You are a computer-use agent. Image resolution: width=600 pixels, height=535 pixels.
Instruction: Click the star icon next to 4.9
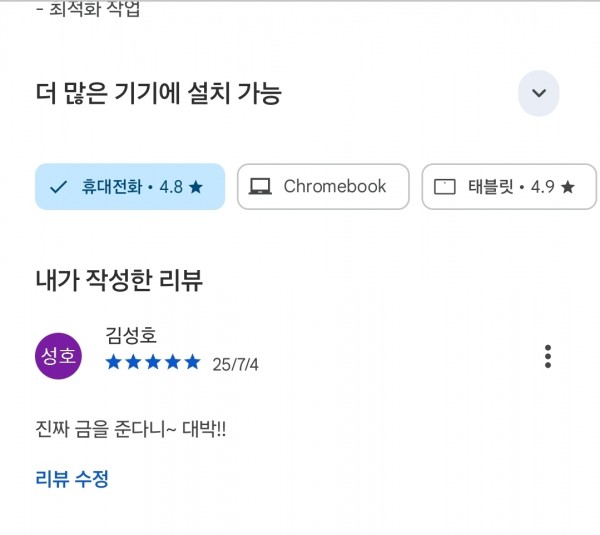pyautogui.click(x=567, y=187)
